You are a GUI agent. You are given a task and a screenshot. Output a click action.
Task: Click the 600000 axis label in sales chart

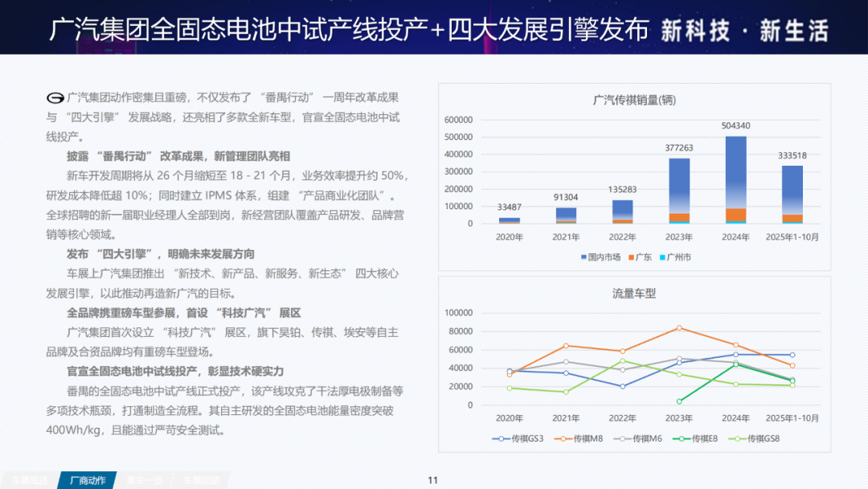(458, 120)
